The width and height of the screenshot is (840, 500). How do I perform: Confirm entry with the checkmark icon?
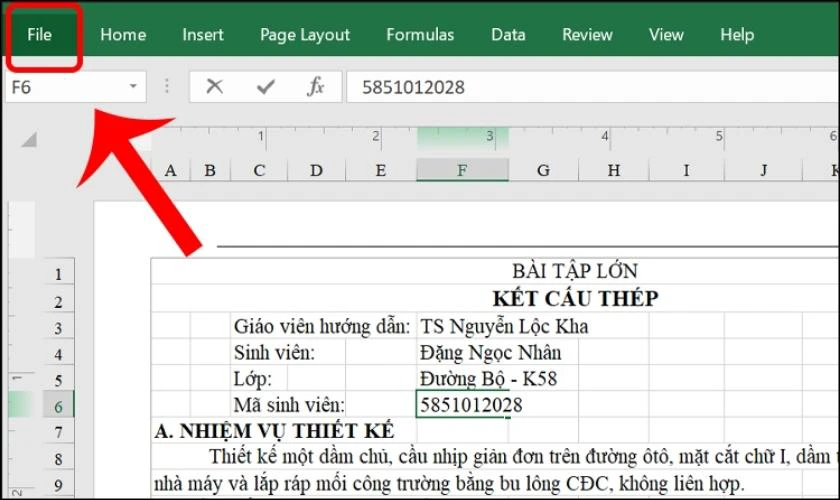click(265, 86)
